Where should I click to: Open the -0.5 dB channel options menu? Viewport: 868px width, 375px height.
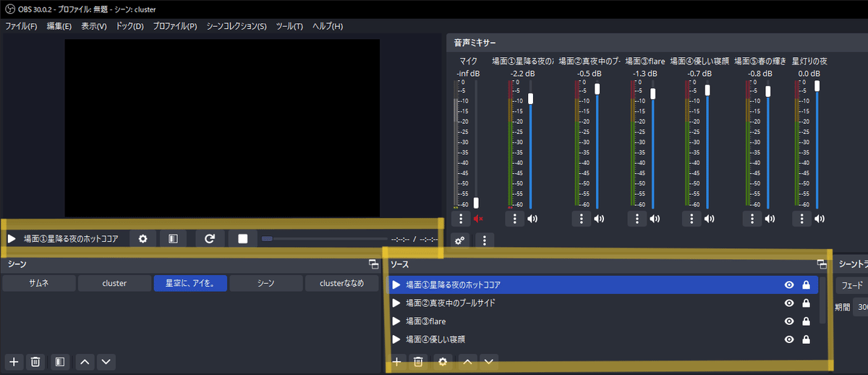(581, 219)
